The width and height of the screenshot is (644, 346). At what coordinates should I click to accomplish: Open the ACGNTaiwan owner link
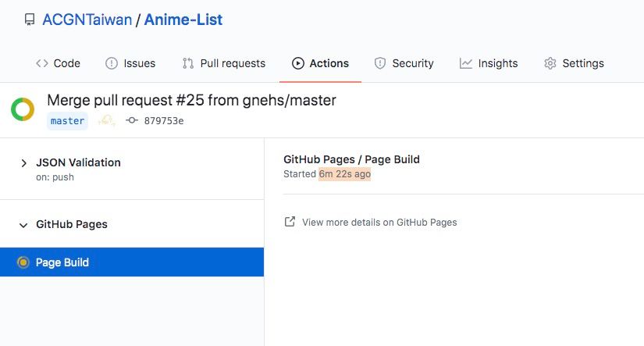point(87,20)
